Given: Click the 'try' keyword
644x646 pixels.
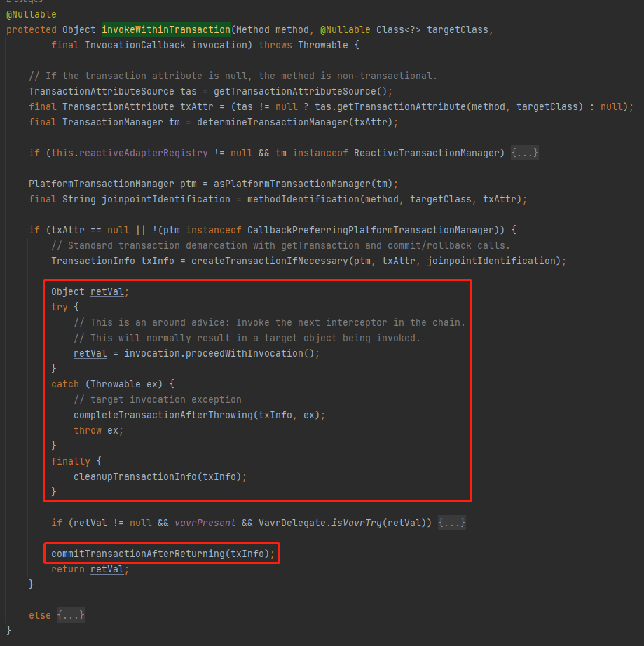Looking at the screenshot, I should tap(60, 308).
